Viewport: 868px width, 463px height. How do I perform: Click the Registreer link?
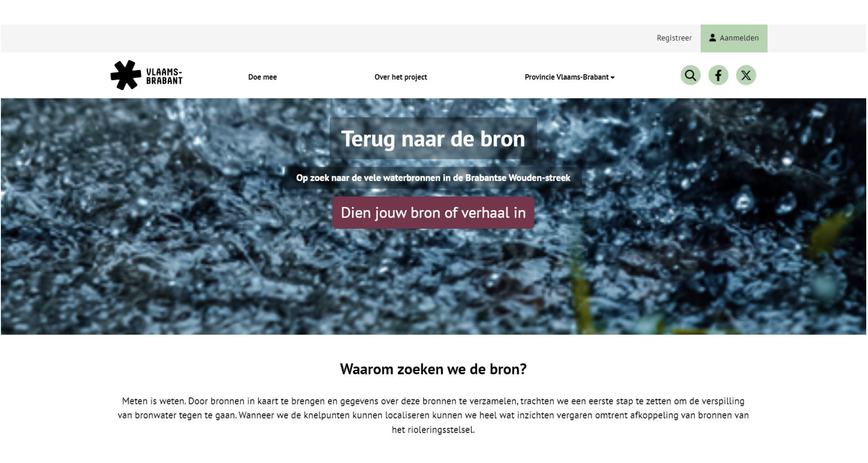pyautogui.click(x=674, y=38)
